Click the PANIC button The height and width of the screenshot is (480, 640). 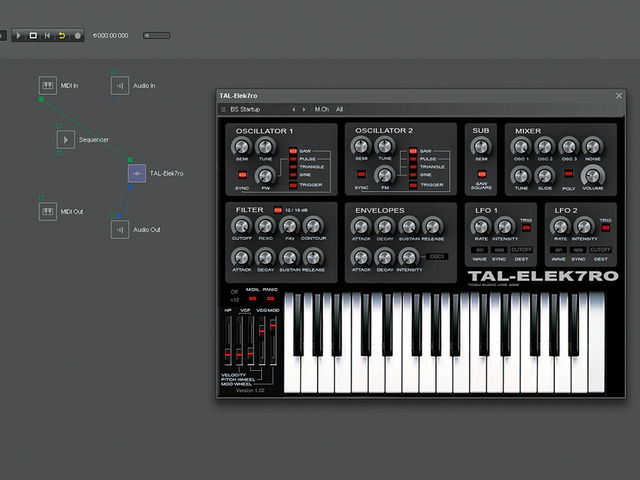point(270,298)
